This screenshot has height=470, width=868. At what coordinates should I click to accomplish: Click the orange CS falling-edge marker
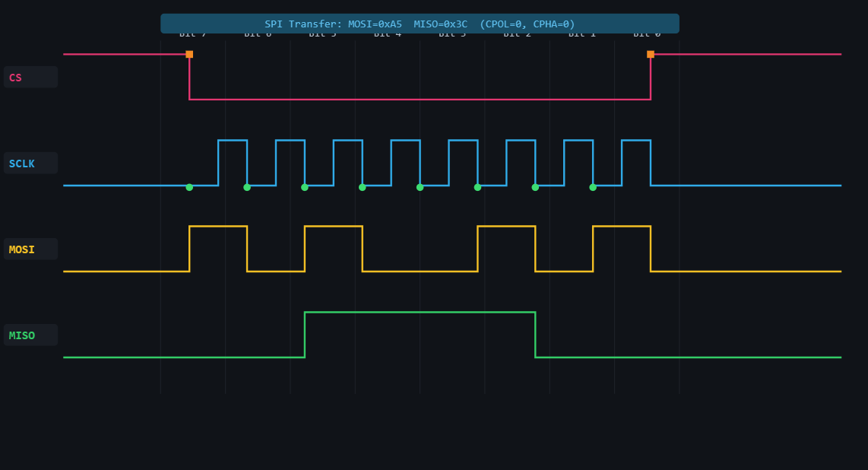(x=188, y=54)
